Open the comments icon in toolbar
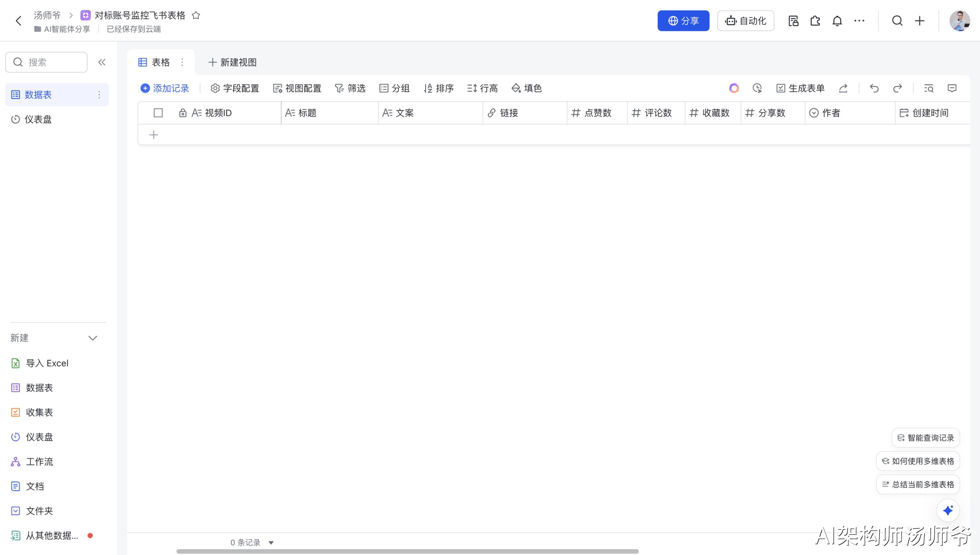 point(952,88)
